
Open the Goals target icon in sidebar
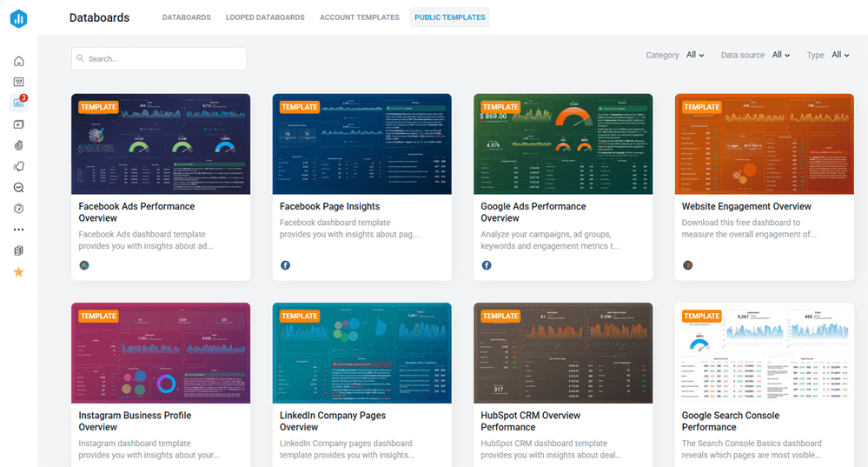point(19,145)
